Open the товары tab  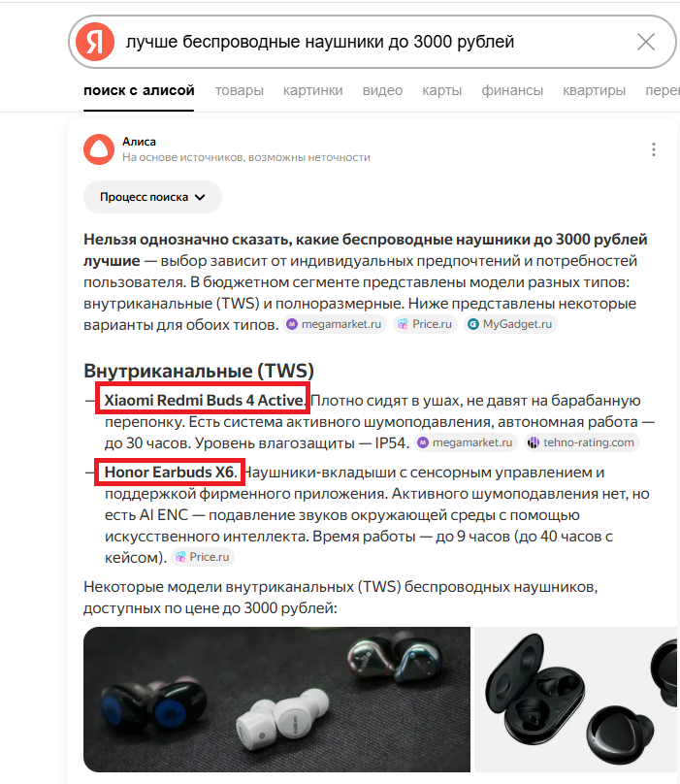(240, 90)
